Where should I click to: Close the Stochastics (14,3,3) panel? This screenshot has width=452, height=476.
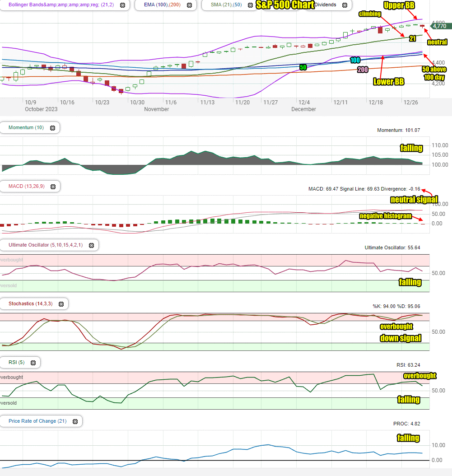click(x=61, y=304)
